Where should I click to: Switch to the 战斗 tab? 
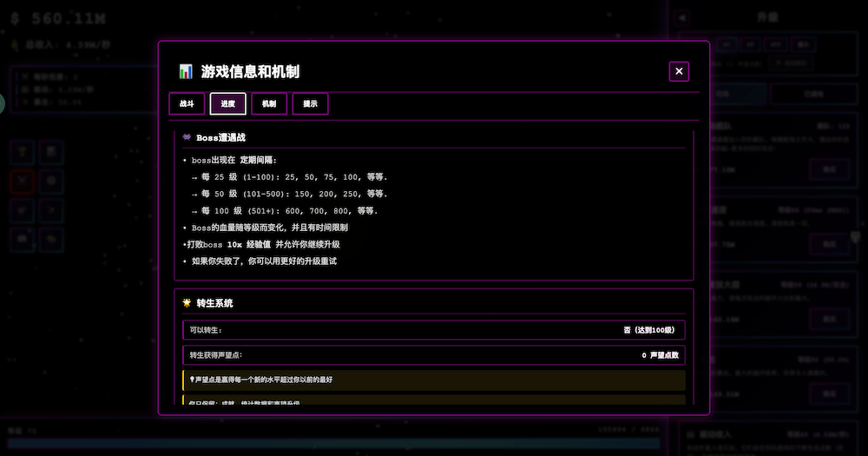pyautogui.click(x=187, y=104)
